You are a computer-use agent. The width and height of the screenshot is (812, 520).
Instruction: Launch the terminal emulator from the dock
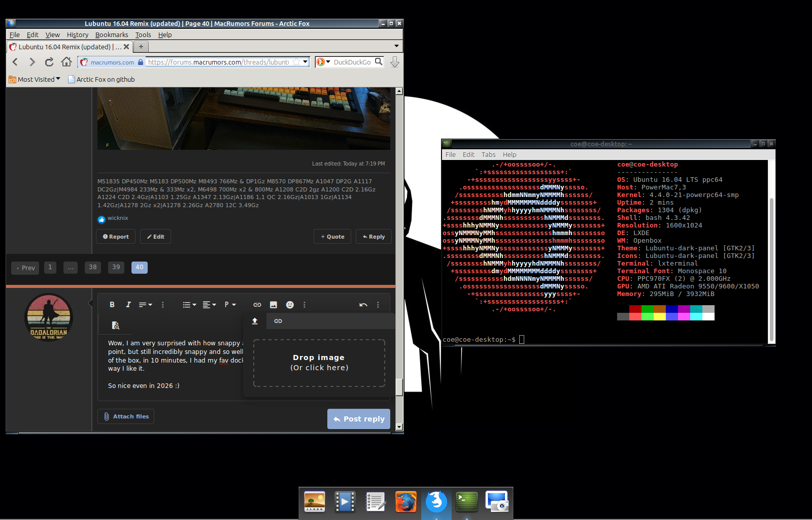click(466, 502)
